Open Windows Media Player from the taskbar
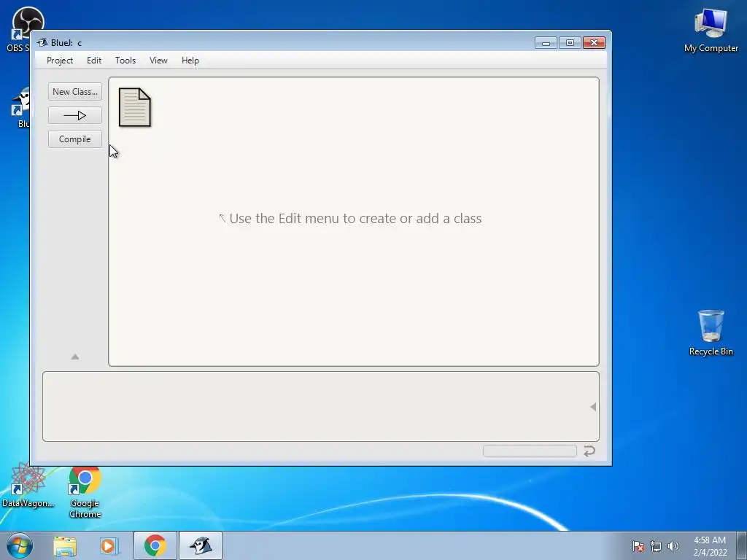This screenshot has width=747, height=560. (x=108, y=546)
